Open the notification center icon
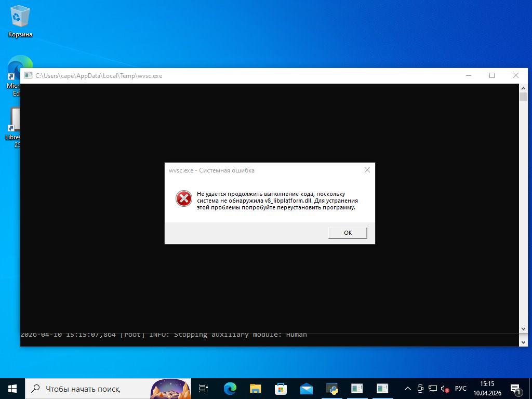532x399 pixels. point(516,389)
